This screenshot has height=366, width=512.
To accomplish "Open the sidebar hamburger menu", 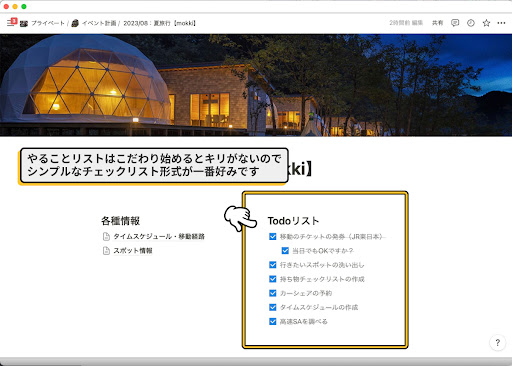I will (x=10, y=23).
